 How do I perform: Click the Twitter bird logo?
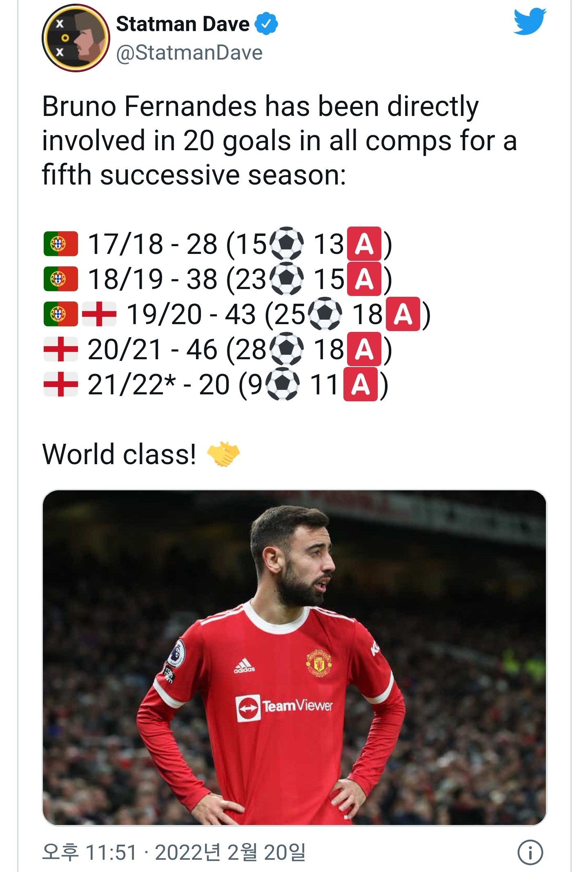click(530, 21)
